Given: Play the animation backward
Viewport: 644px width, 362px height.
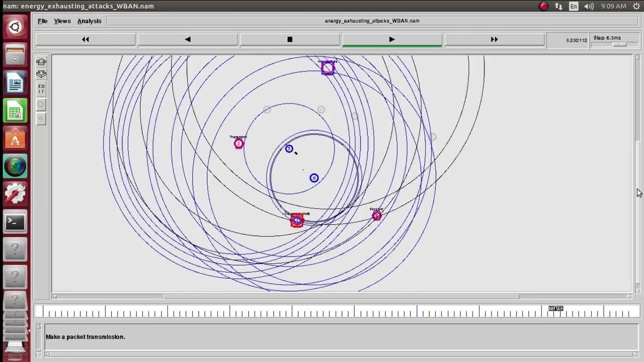Looking at the screenshot, I should click(x=188, y=39).
